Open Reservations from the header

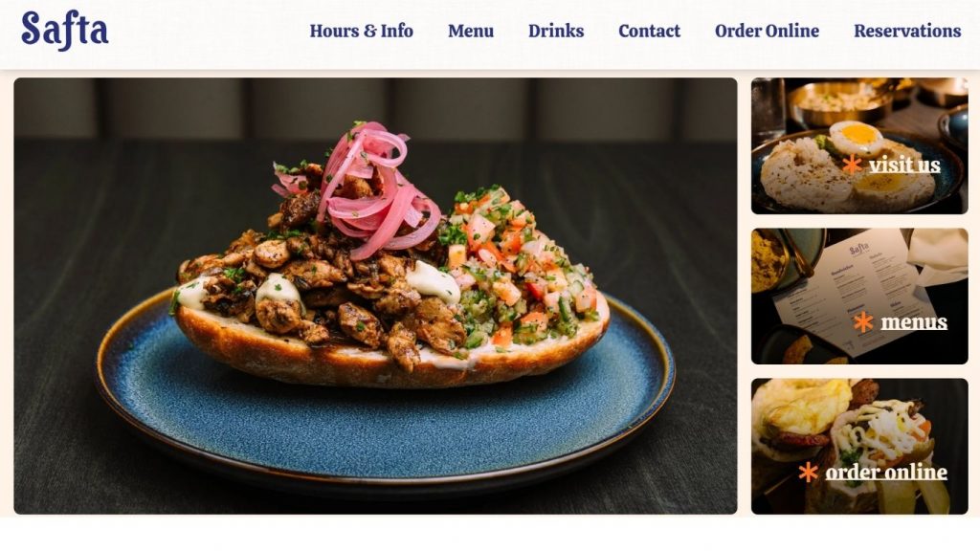pos(907,31)
